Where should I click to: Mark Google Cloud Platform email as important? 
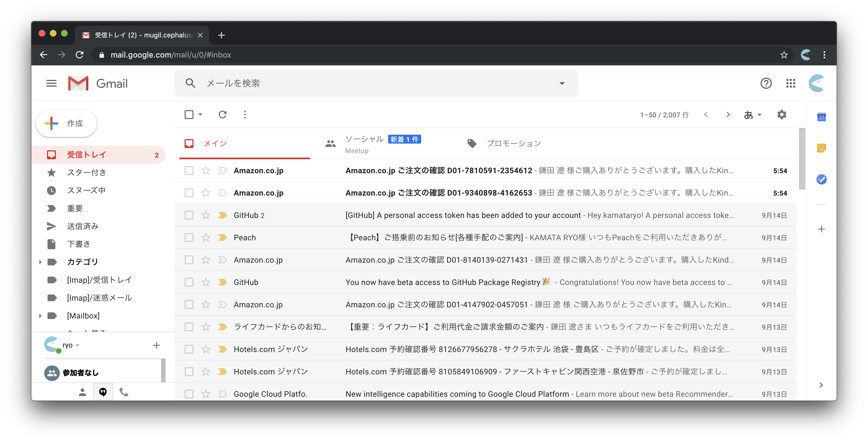222,394
